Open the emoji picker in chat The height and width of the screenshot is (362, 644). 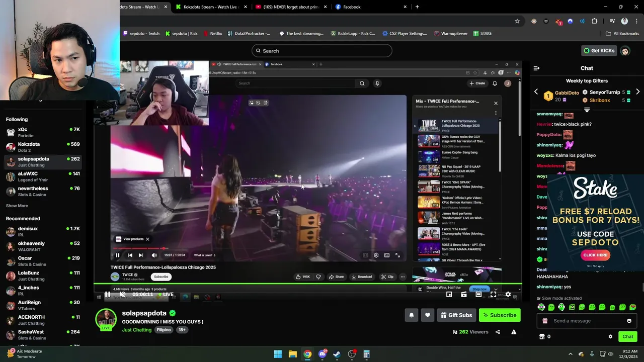click(x=629, y=321)
